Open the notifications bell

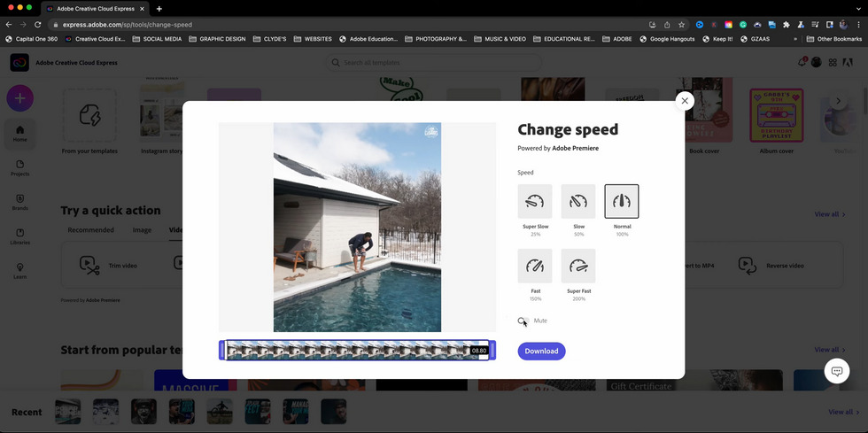(802, 63)
